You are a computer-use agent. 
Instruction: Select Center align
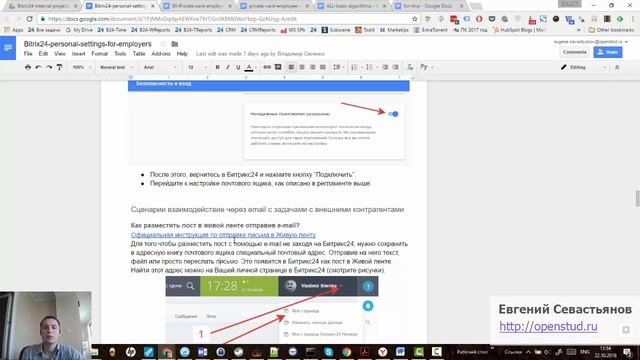click(x=302, y=67)
